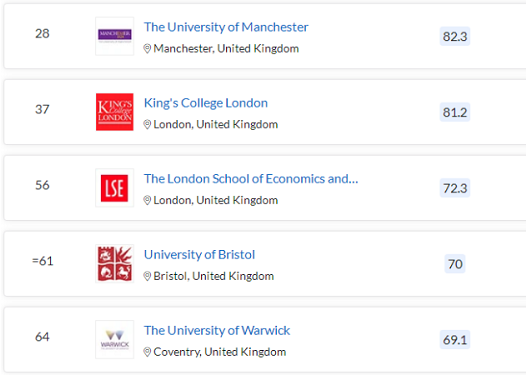Click the King's College London red logo
Screen dimensions: 532x379
[x=115, y=112]
